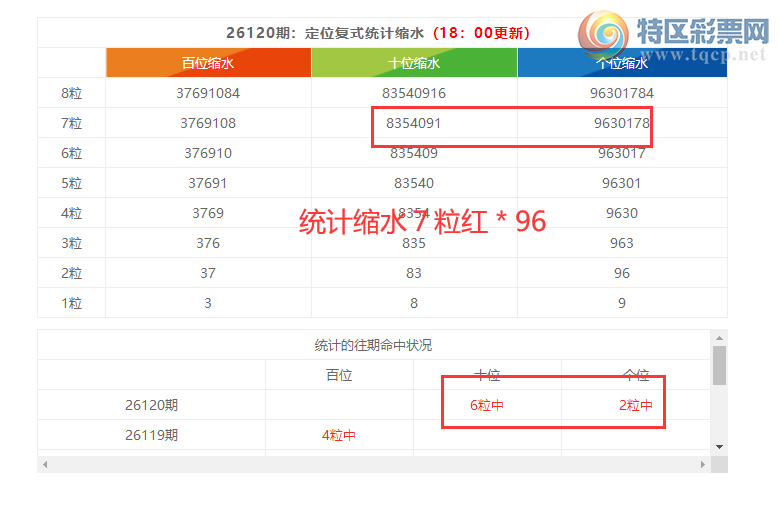Select the 8粒 row label
Image resolution: width=779 pixels, height=523 pixels.
pos(72,93)
